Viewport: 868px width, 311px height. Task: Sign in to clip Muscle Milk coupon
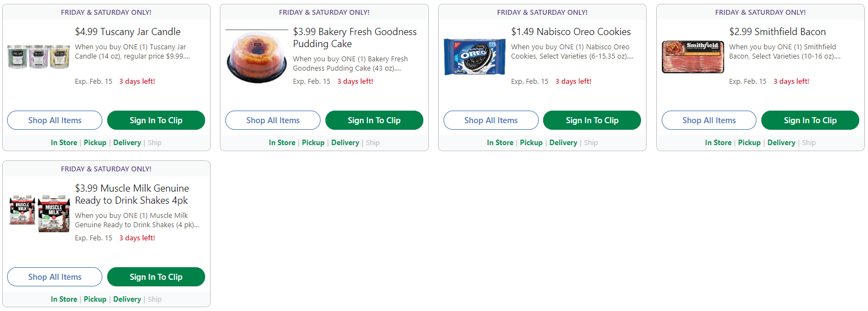click(156, 277)
